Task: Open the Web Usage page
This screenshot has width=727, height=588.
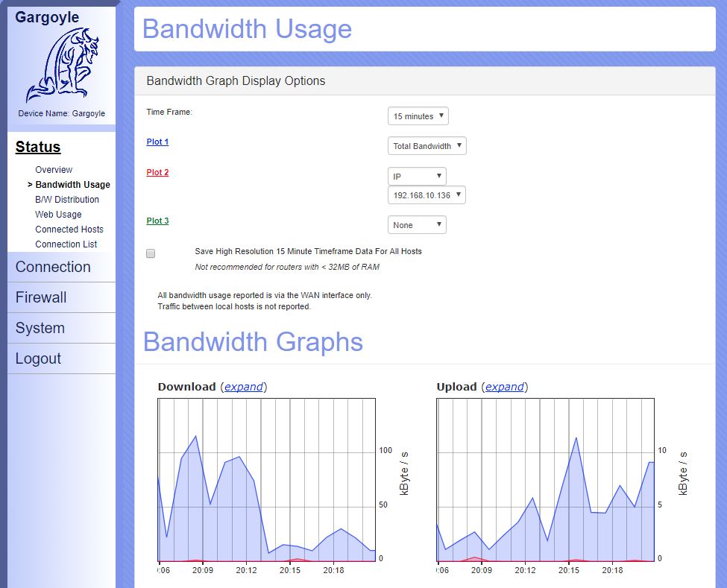Action: pos(58,215)
